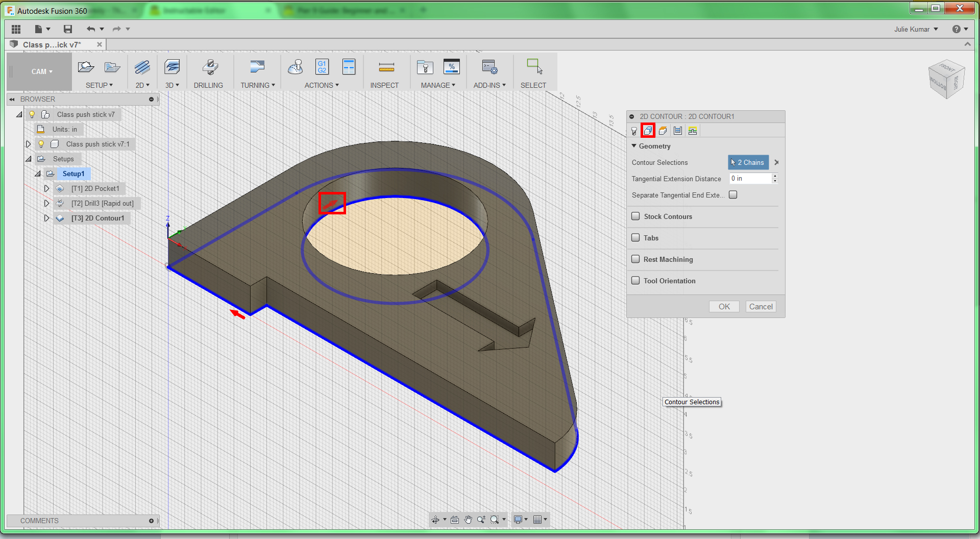Launch the Simulate action icon
This screenshot has width=980, height=539.
296,67
